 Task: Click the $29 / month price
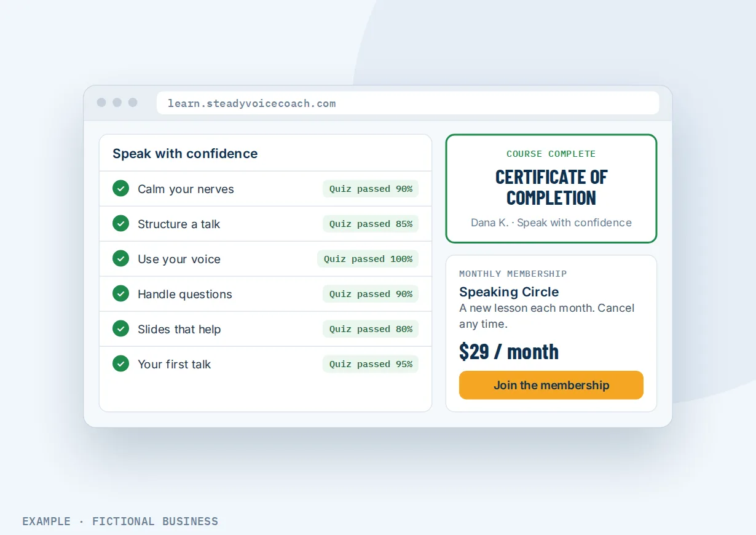(509, 352)
